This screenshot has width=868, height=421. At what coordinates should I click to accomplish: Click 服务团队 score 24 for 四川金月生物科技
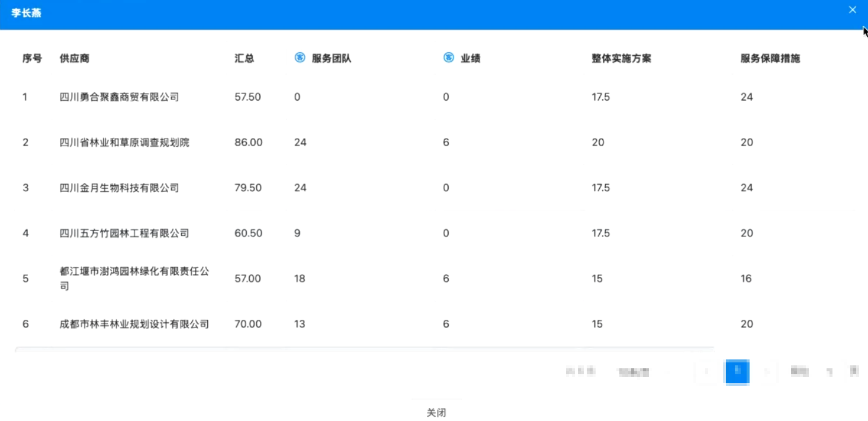(300, 188)
